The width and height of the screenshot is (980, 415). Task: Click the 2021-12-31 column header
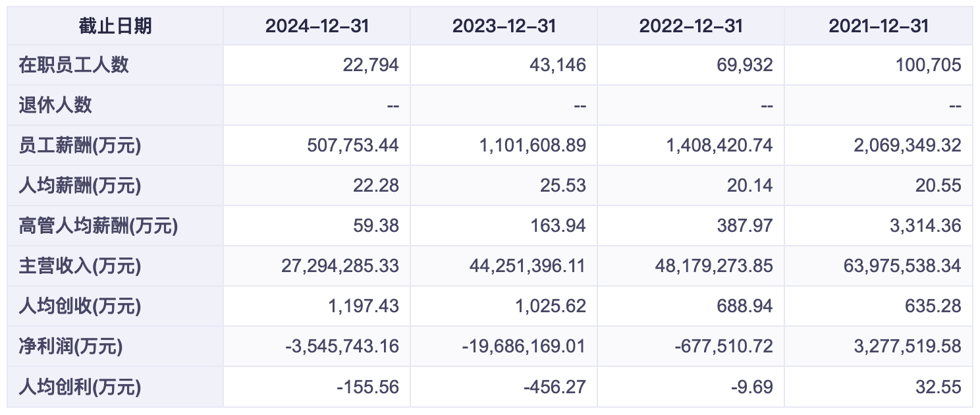pyautogui.click(x=879, y=26)
